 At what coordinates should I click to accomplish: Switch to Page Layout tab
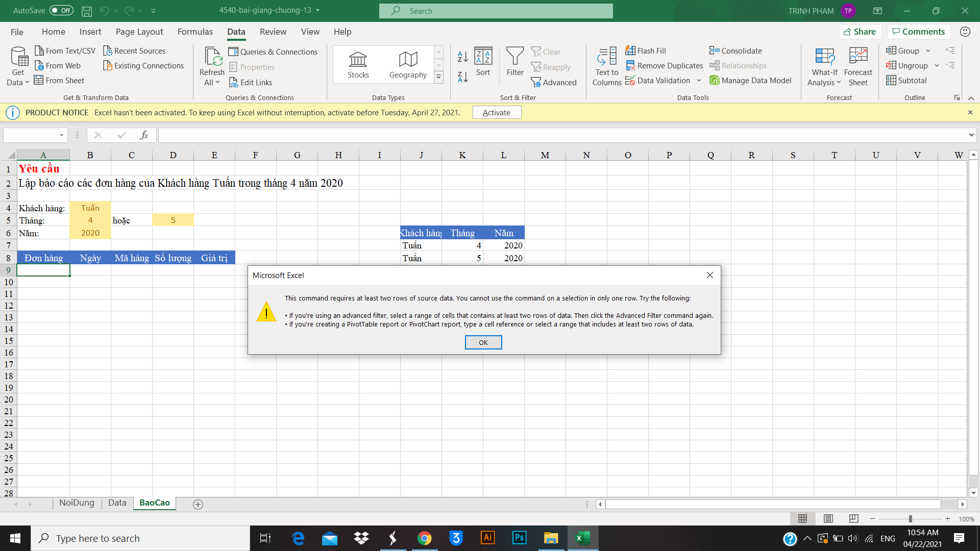(139, 32)
